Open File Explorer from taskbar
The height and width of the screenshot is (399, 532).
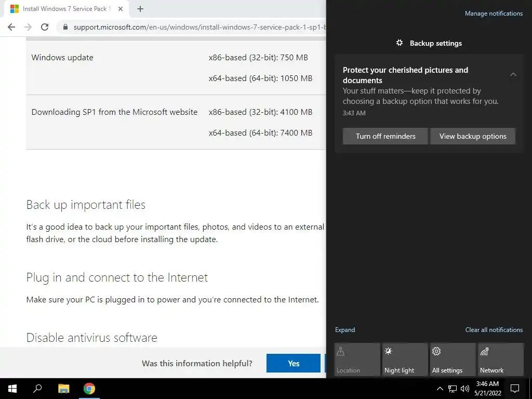(x=63, y=389)
